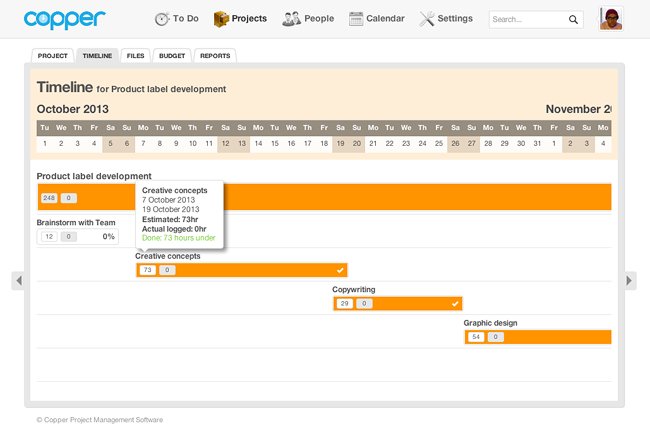Open the To Do clock icon
This screenshot has width=650, height=438.
pos(162,19)
